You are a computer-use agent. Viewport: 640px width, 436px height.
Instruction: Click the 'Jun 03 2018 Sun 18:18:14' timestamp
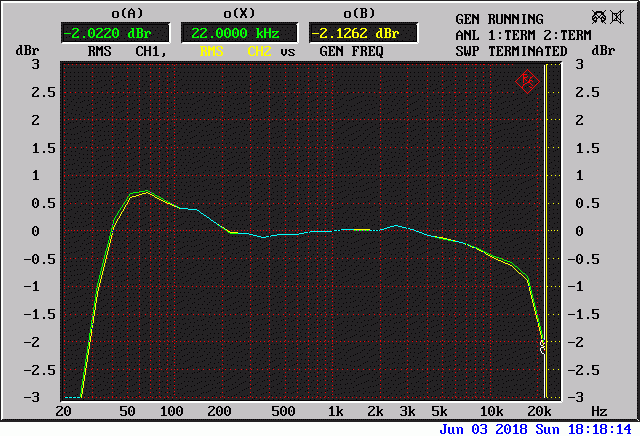tap(536, 429)
